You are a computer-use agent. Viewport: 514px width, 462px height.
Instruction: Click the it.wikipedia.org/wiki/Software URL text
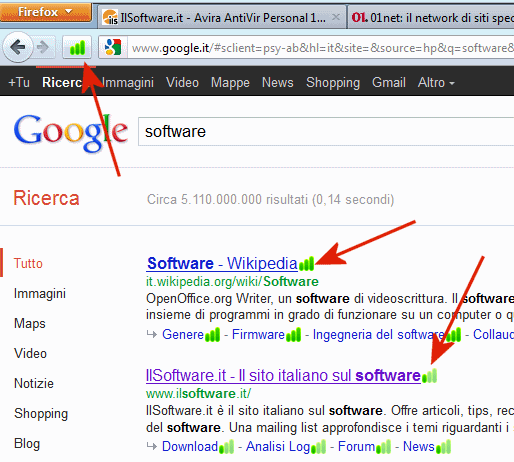click(232, 282)
